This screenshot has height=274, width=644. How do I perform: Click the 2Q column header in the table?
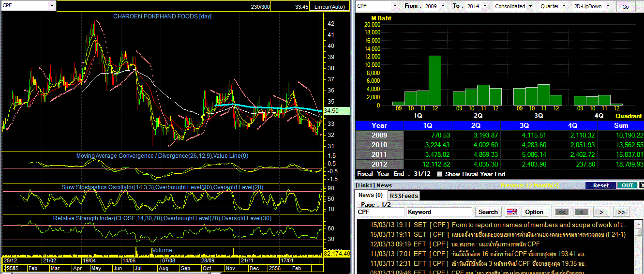(476, 125)
